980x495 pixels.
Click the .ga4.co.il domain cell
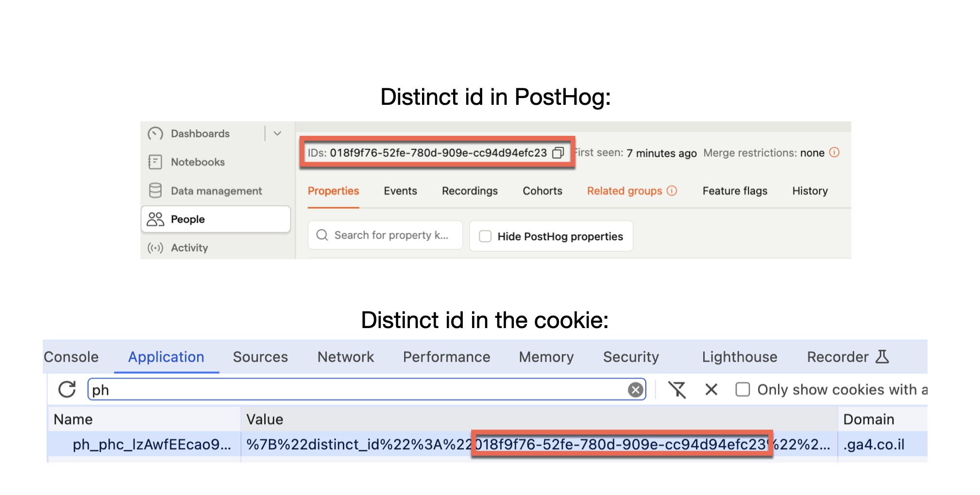pos(883,445)
